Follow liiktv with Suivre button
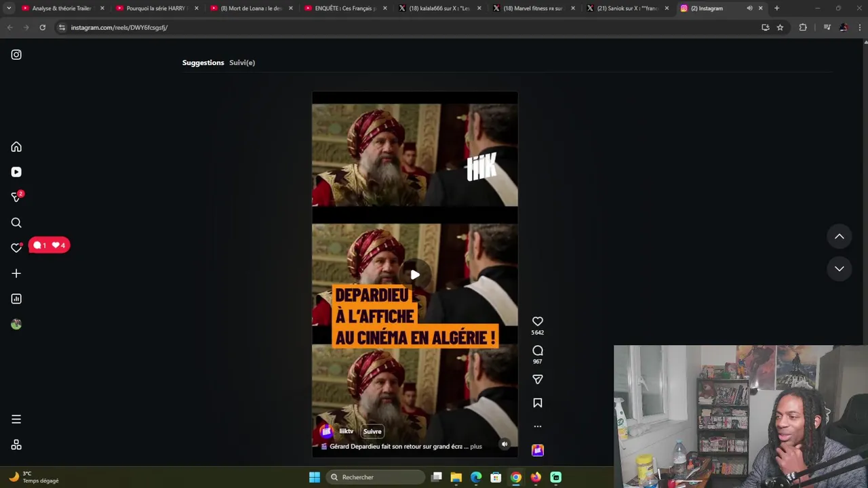 tap(372, 432)
